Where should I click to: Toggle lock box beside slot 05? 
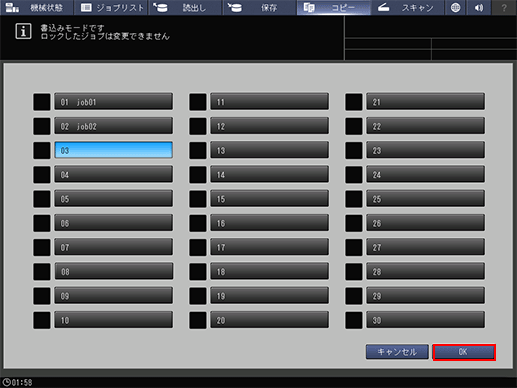tap(42, 199)
